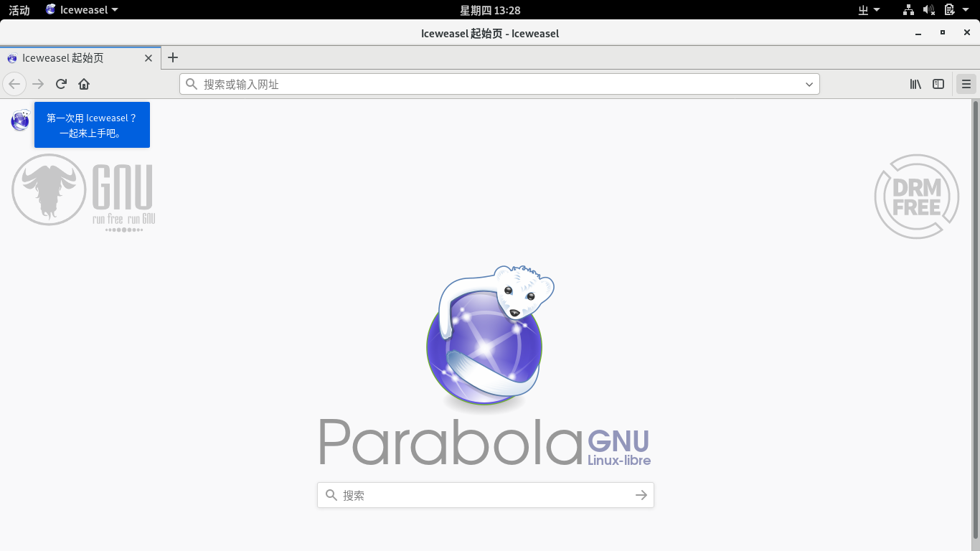Select the Iceweasel 起始页 tab
The image size is (980, 551).
[72, 58]
